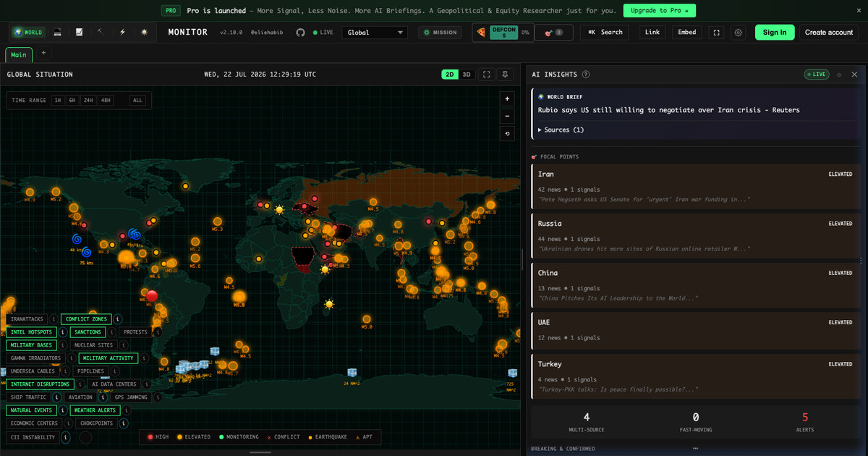Enable the Protests layer
Screen dimensions: 868x456
point(135,332)
